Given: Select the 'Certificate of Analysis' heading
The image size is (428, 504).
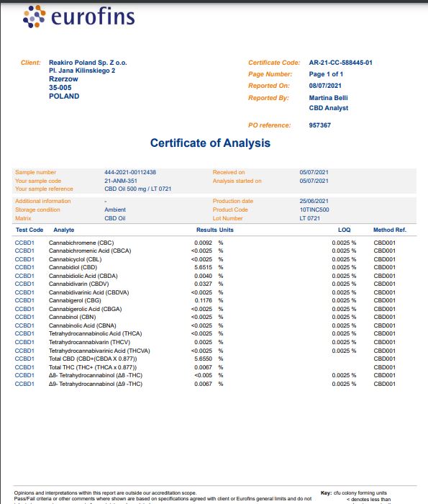Looking at the screenshot, I should pos(210,143).
